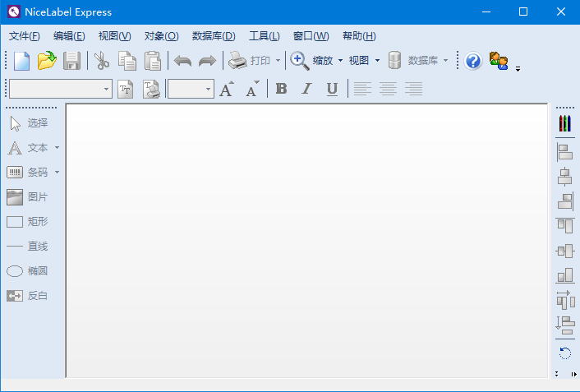Undo the last action arrow
This screenshot has width=580, height=392.
point(182,61)
